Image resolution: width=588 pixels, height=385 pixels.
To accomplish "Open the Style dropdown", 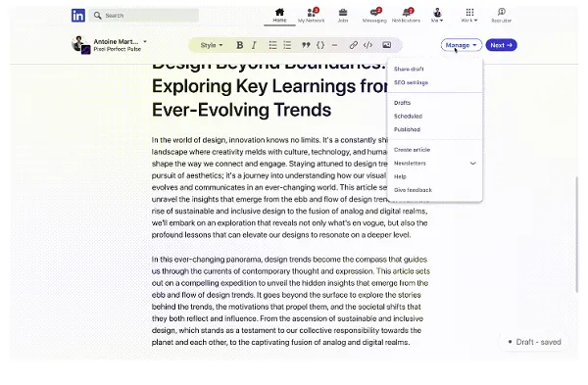I will coord(212,45).
